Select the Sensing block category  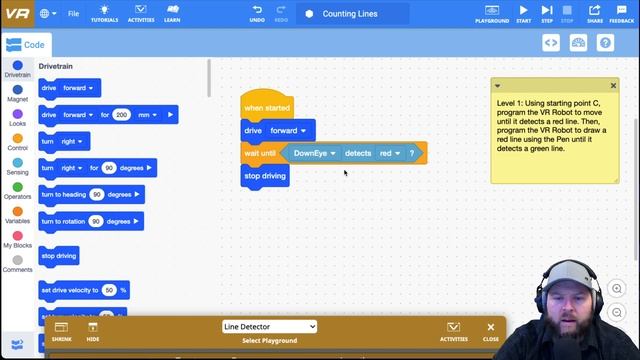18,167
